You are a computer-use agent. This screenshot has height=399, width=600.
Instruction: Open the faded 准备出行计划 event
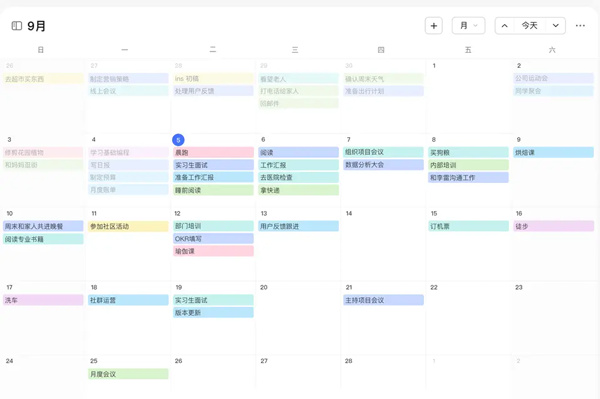click(x=383, y=91)
